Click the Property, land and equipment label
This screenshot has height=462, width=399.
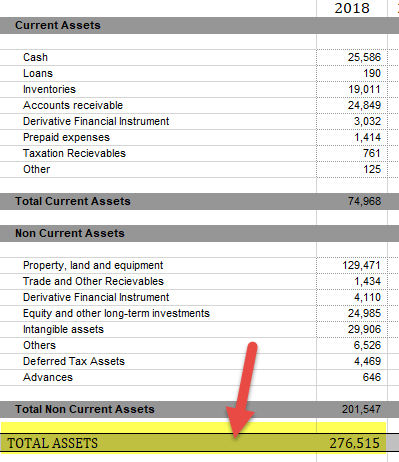click(93, 265)
